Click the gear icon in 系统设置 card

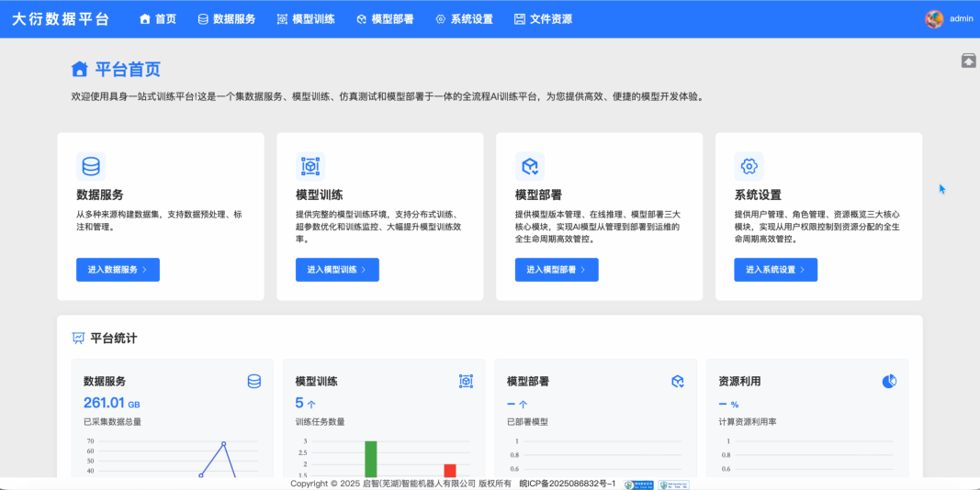click(x=749, y=166)
